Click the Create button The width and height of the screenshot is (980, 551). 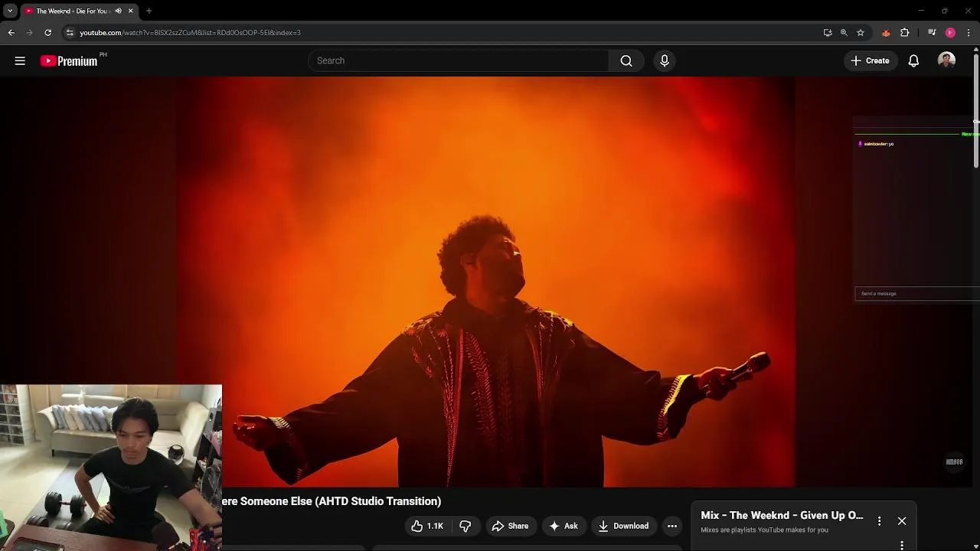point(871,60)
